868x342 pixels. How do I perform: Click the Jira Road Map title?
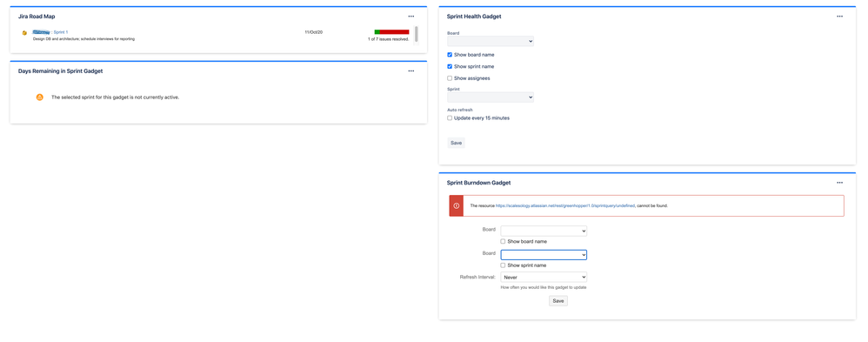37,17
